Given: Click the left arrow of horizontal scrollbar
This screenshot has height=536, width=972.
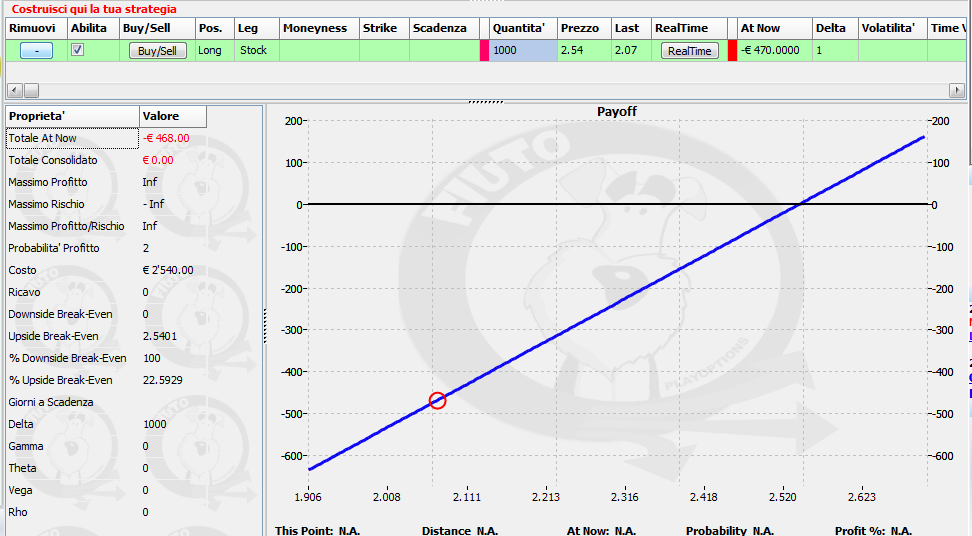Looking at the screenshot, I should pyautogui.click(x=15, y=90).
